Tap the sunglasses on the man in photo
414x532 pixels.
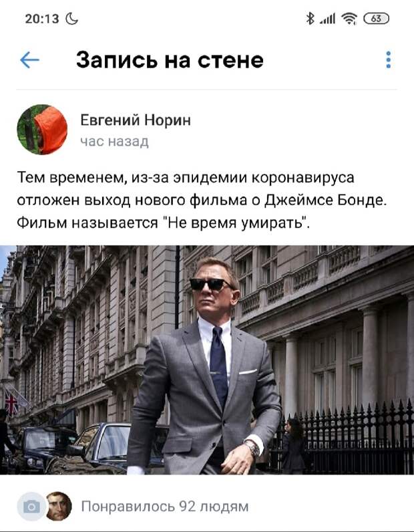[x=210, y=284]
